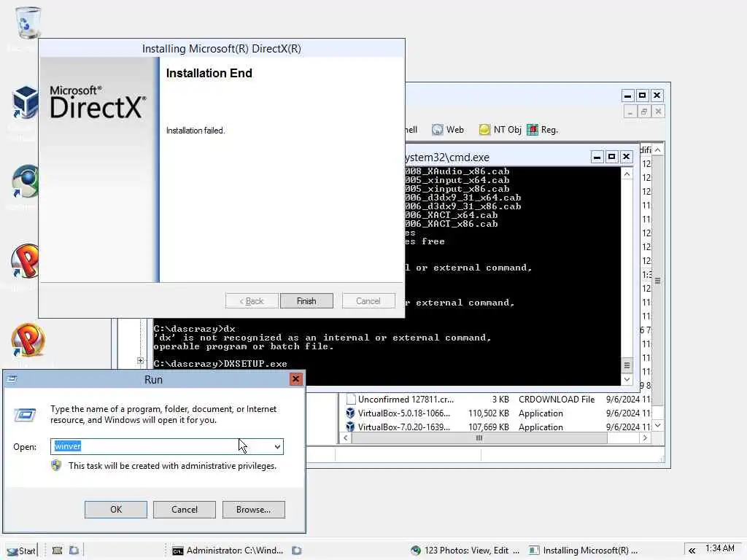Click the first quick launch icon beside Start
747x560 pixels.
tap(57, 551)
